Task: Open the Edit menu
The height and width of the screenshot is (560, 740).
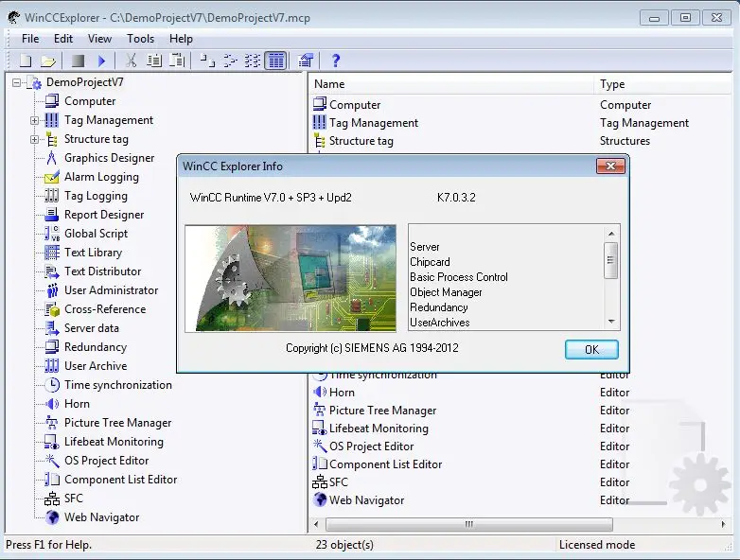Action: (63, 39)
